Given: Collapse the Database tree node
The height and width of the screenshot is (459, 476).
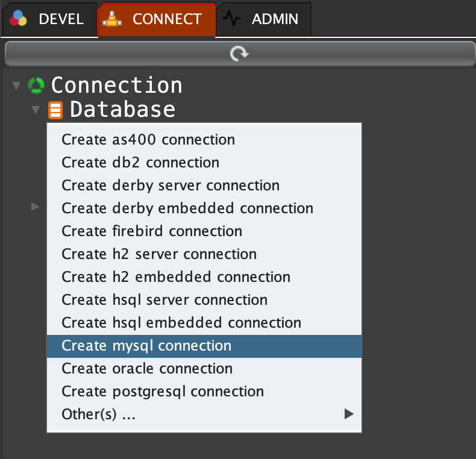Looking at the screenshot, I should [36, 110].
